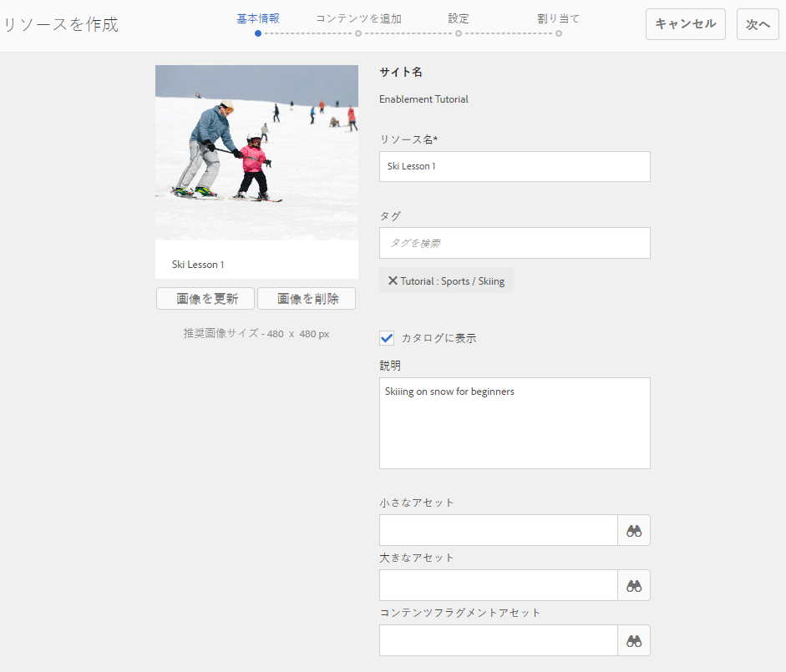The height and width of the screenshot is (672, 786).
Task: Click the 大きなアセット path input
Action: pyautogui.click(x=499, y=585)
